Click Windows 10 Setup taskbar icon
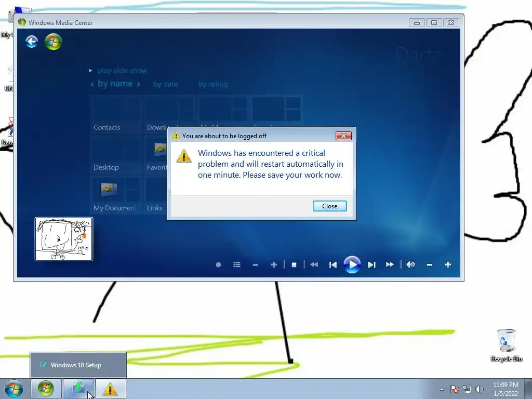 point(78,389)
